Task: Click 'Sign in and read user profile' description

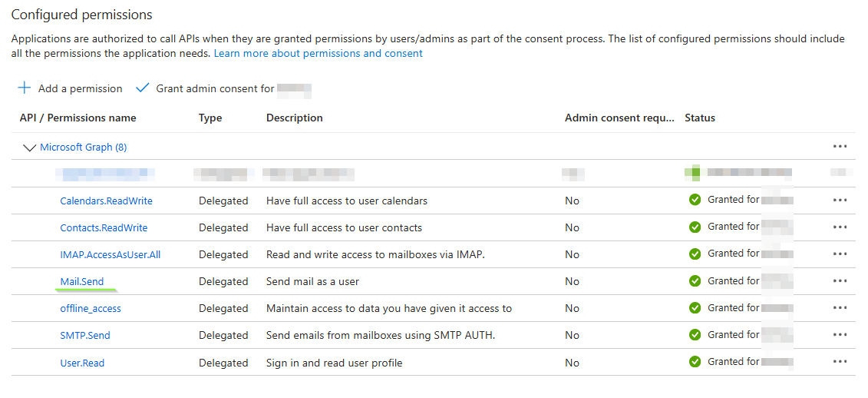Action: tap(334, 363)
